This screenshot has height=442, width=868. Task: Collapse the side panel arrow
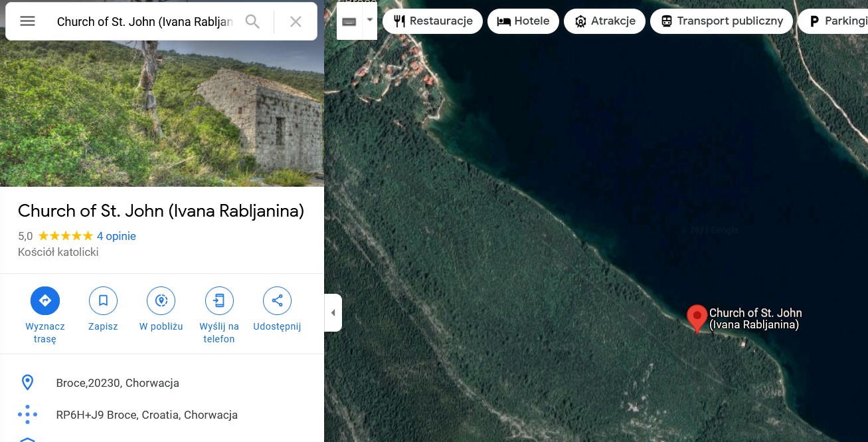click(x=333, y=312)
